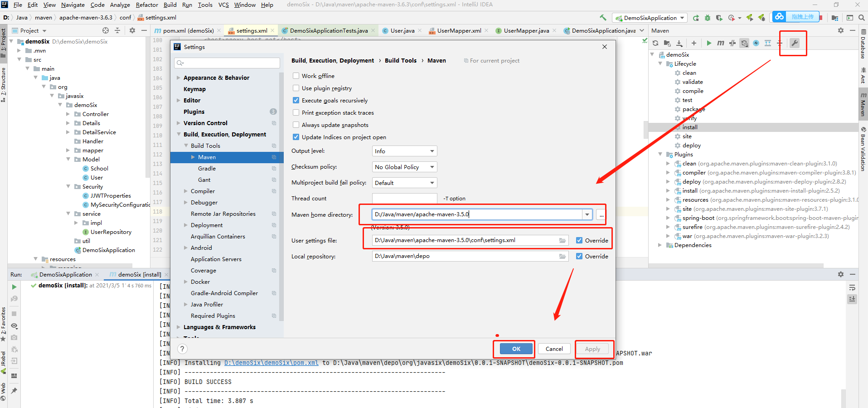Open the Navigate menu
868x408 pixels.
coord(73,5)
